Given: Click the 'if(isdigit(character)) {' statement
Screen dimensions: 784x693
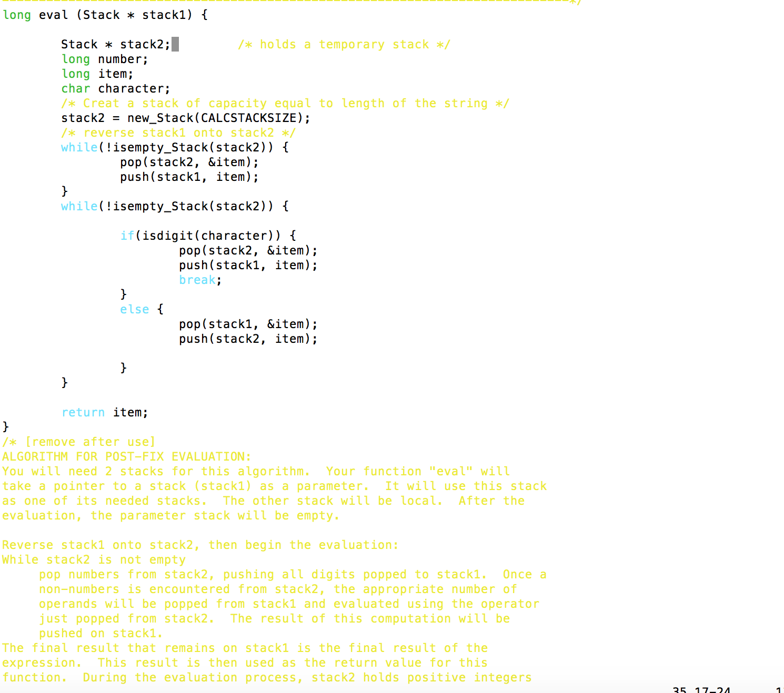Looking at the screenshot, I should point(208,236).
